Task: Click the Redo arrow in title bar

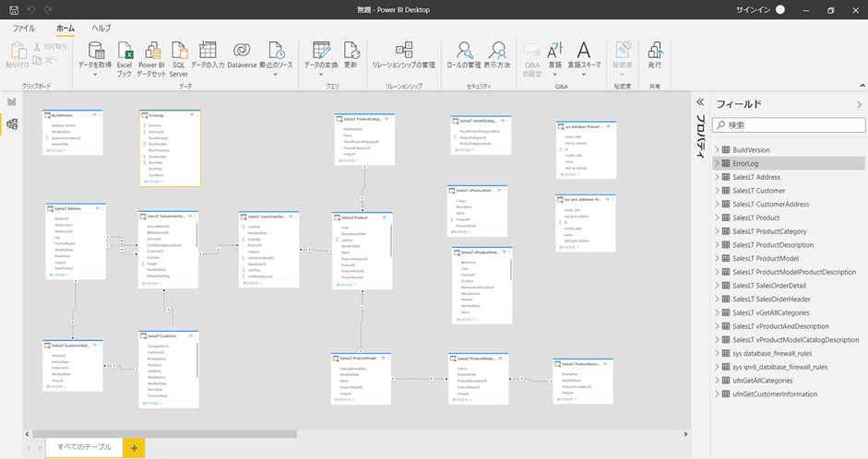Action: pos(48,10)
